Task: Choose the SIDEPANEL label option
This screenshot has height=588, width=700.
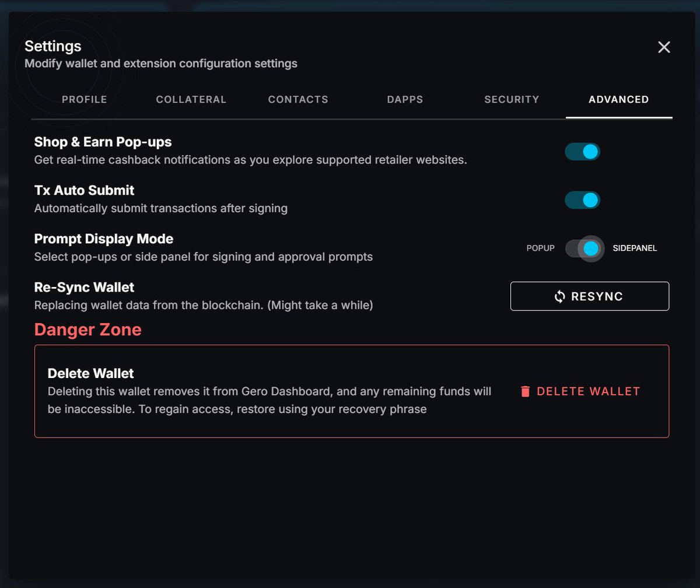Action: (635, 248)
